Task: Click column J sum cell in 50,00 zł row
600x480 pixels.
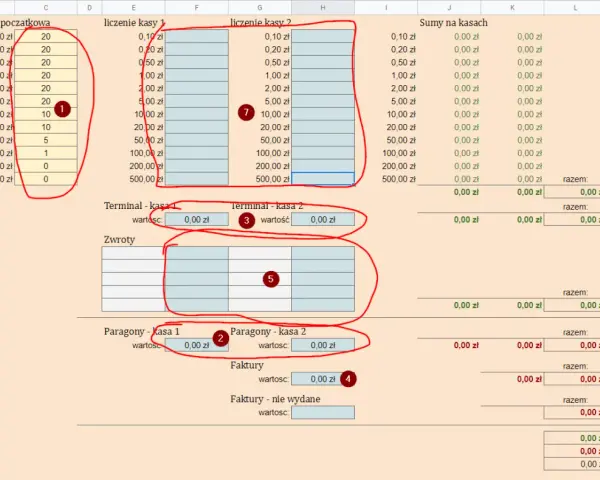Action: [x=466, y=140]
